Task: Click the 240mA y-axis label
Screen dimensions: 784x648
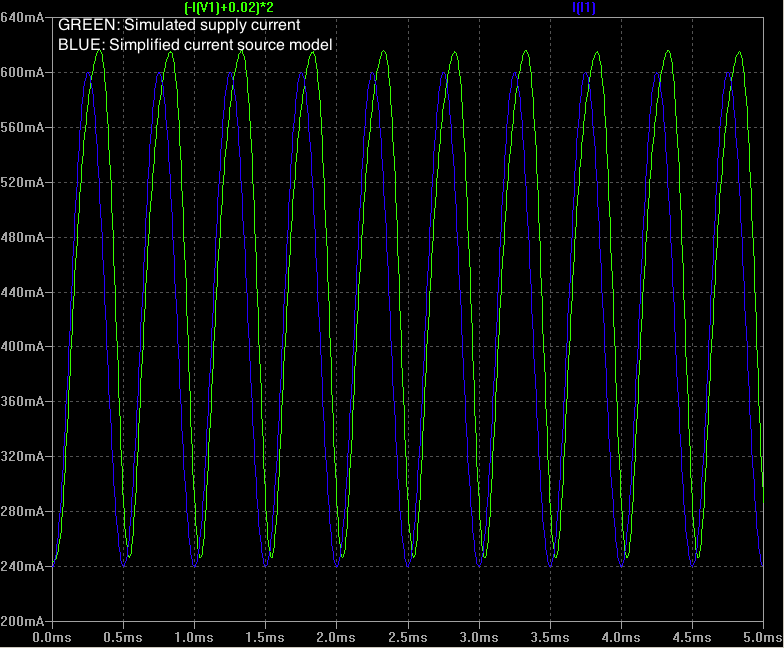Action: tap(22, 566)
